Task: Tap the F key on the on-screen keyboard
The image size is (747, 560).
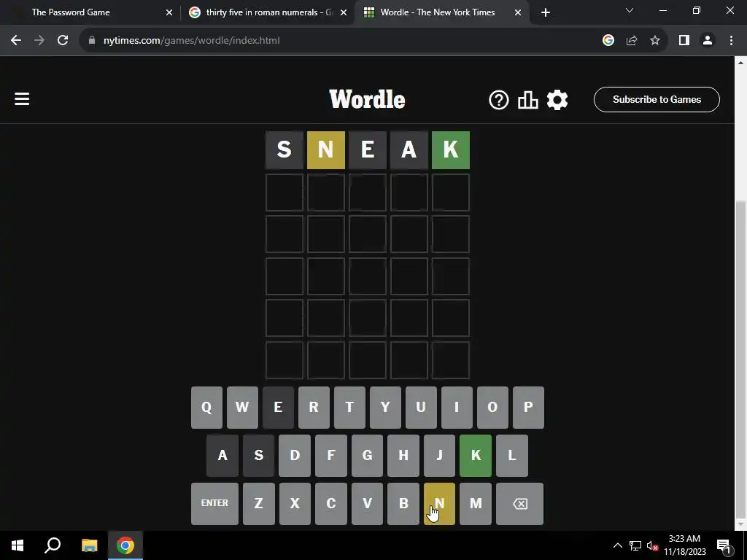Action: click(331, 456)
